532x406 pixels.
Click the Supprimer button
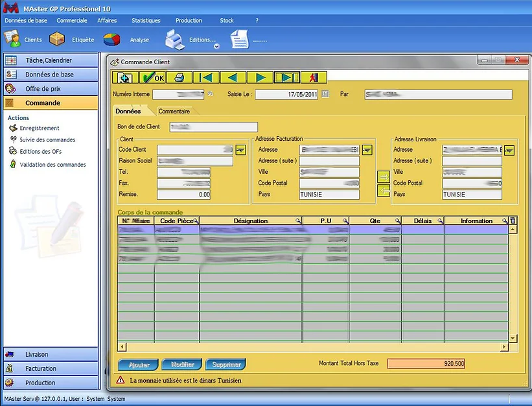coord(226,365)
